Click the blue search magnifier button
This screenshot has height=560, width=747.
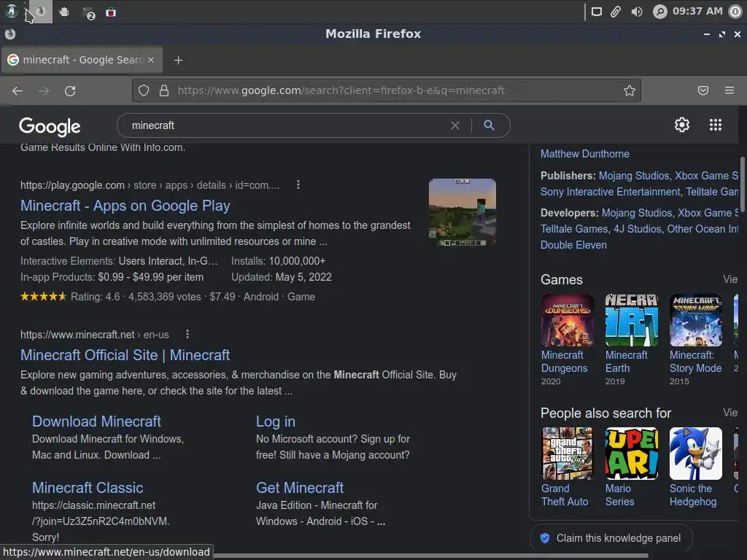489,125
